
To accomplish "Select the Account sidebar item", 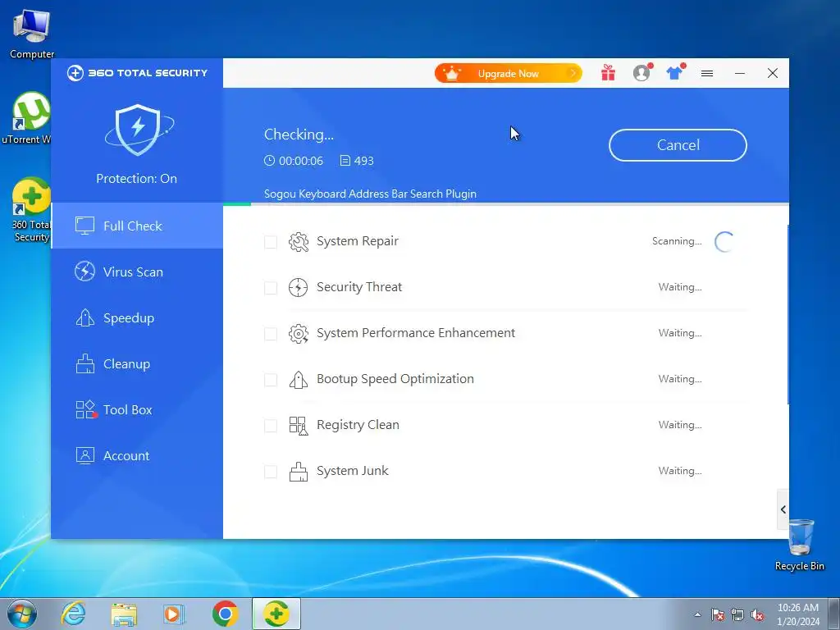I will tap(137, 456).
